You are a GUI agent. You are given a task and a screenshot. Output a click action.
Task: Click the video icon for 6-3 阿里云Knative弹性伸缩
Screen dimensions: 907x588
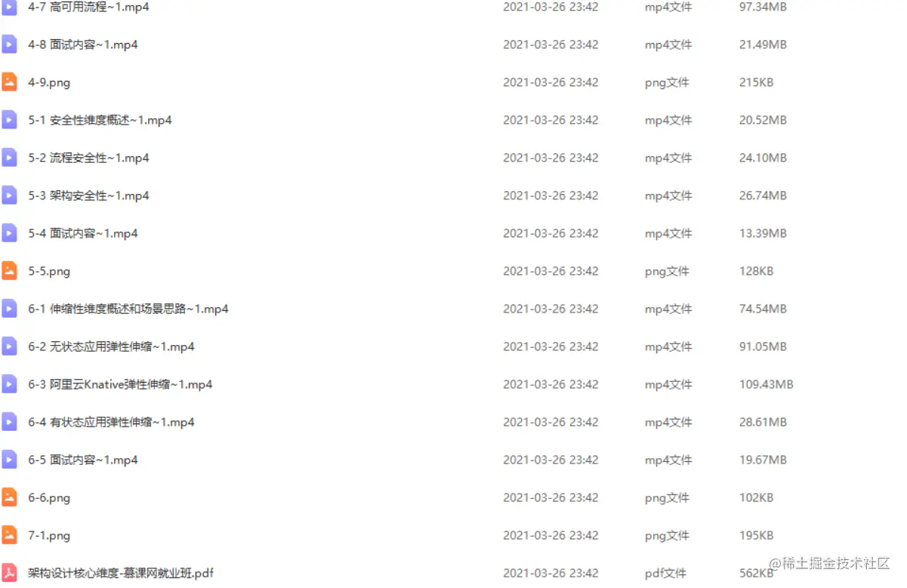coord(9,384)
